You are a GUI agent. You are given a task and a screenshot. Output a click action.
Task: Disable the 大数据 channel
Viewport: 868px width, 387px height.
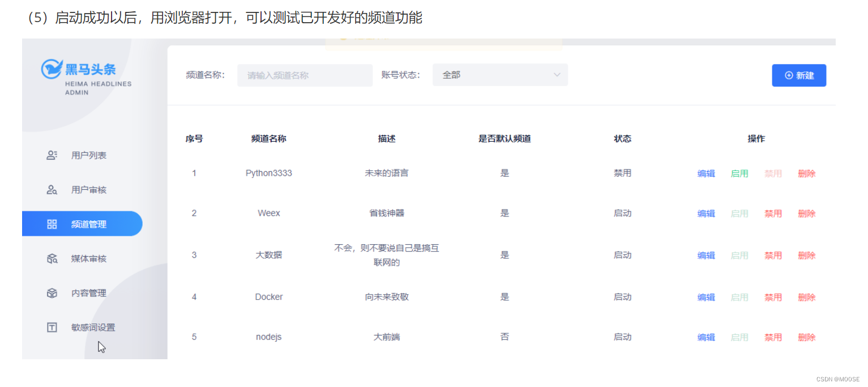click(773, 256)
